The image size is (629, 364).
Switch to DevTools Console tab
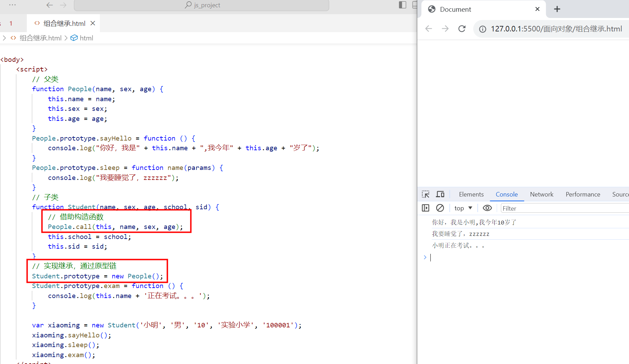[507, 194]
